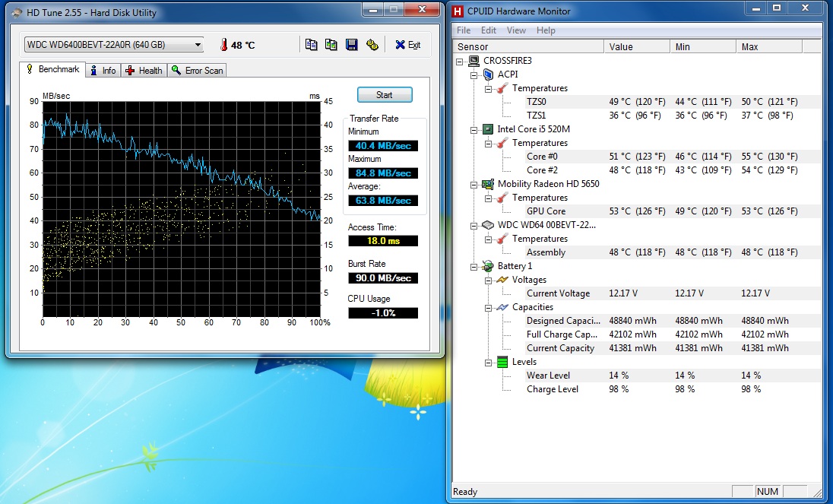Click the Sensor column header
Viewport: 833px width, 504px height.
point(528,46)
